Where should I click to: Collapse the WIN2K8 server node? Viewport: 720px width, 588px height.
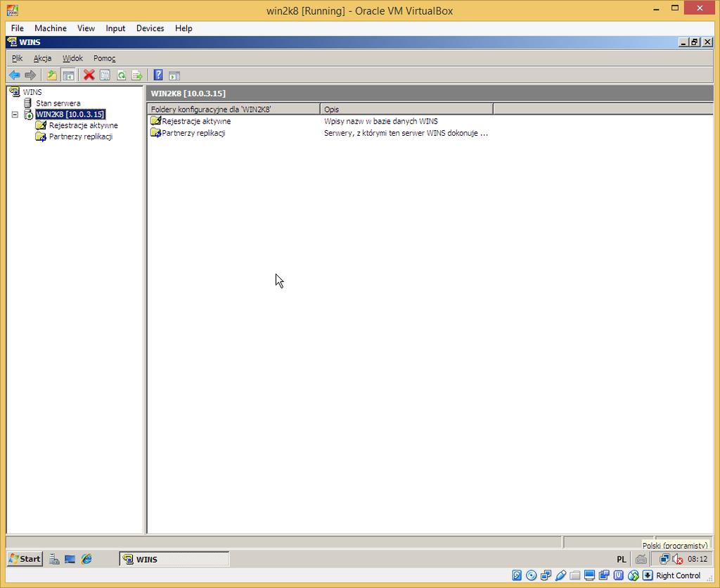tap(15, 115)
